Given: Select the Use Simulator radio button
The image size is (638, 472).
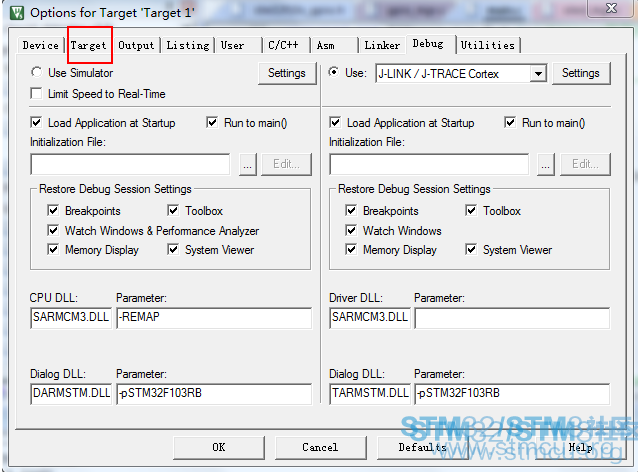Looking at the screenshot, I should [x=36, y=72].
